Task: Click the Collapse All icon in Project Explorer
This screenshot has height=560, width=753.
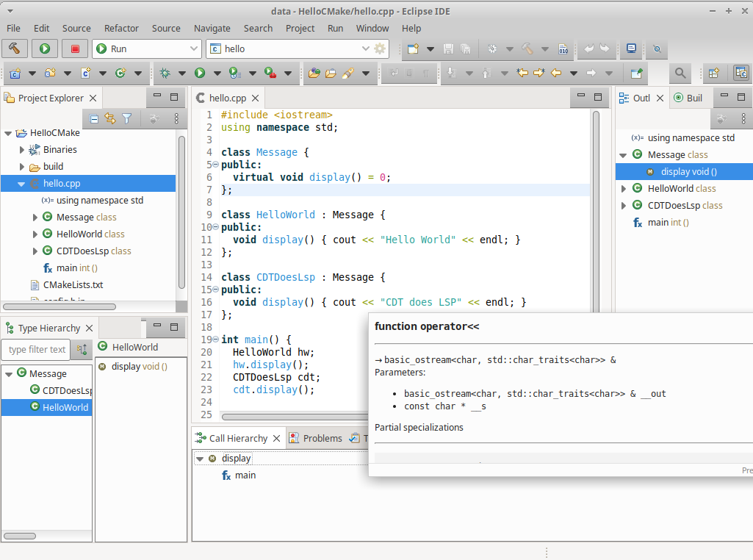Action: click(x=94, y=118)
